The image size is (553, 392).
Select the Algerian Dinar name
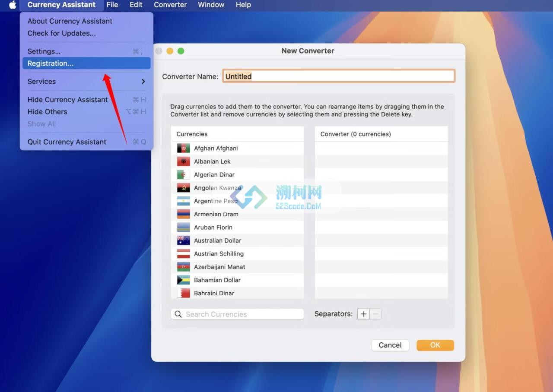[214, 174]
